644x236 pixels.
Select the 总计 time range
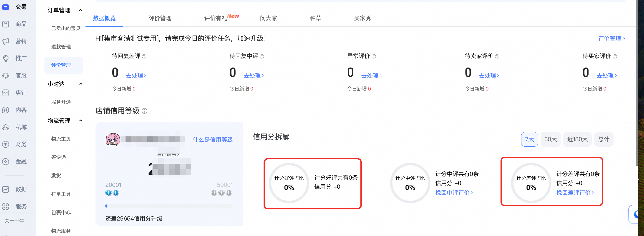pos(604,139)
